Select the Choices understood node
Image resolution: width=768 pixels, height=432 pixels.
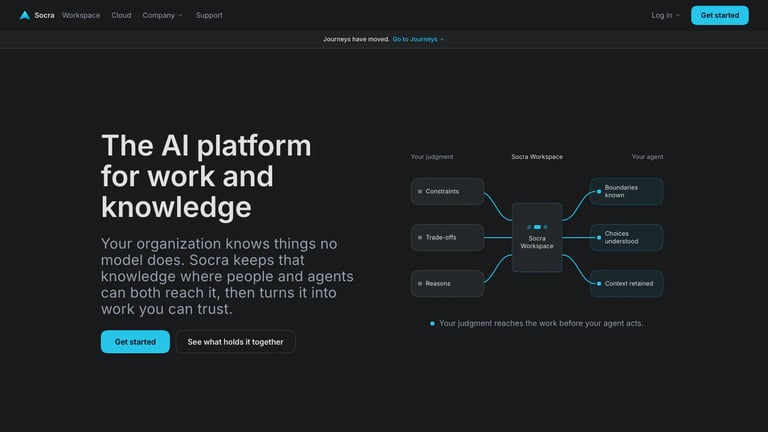[x=626, y=238]
